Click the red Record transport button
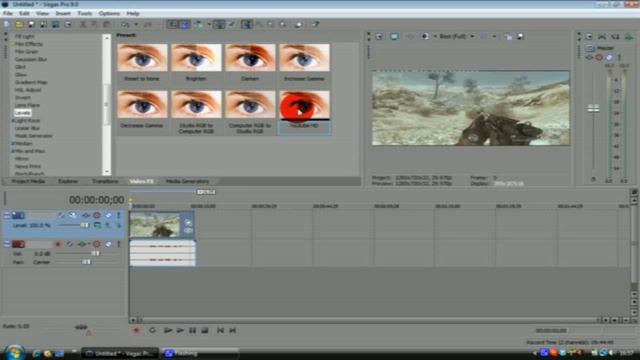This screenshot has width=640, height=360. [x=136, y=330]
